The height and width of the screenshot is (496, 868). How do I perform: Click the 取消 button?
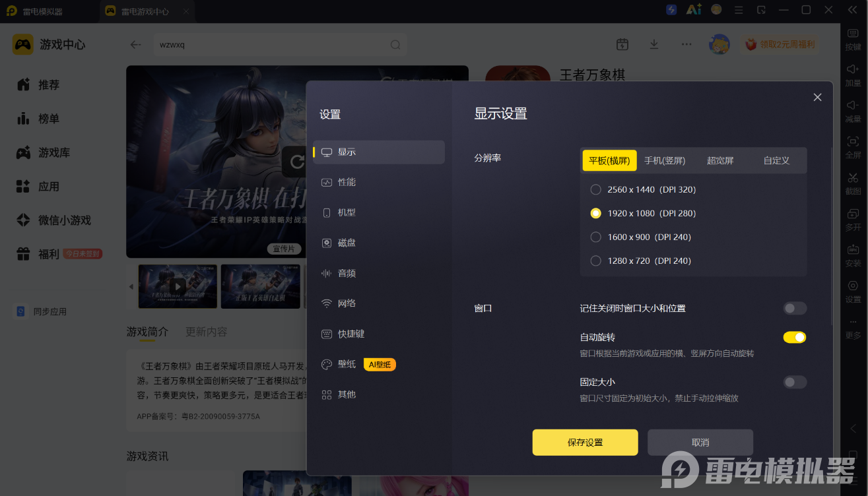700,443
